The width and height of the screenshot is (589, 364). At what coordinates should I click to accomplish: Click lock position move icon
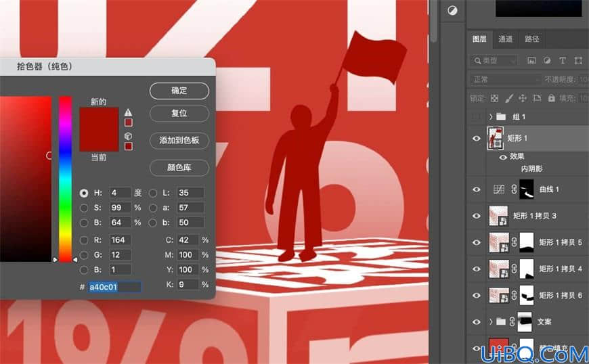coord(523,98)
